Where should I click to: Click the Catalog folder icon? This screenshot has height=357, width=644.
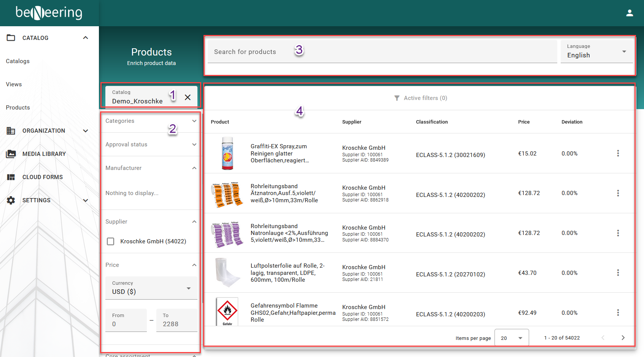pos(11,38)
